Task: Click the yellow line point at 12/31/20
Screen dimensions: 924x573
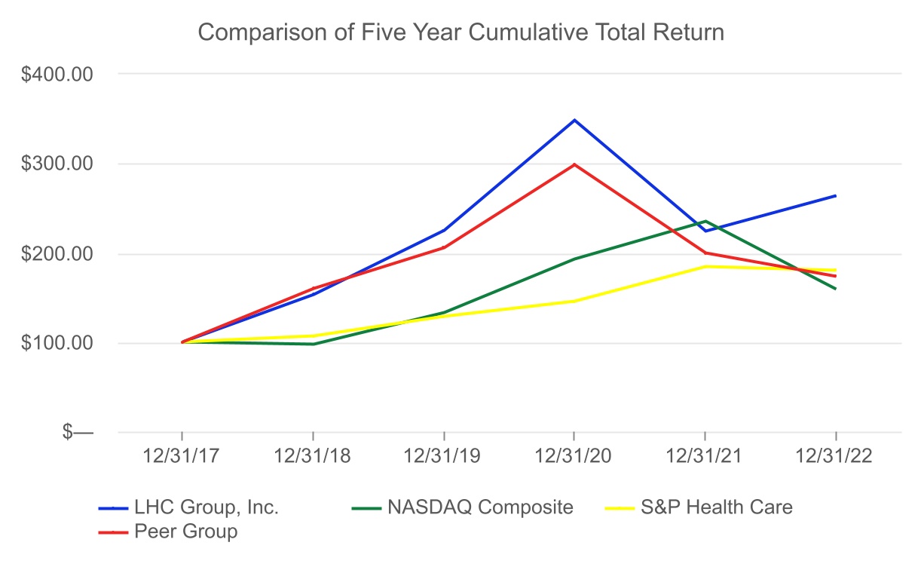Action: (574, 301)
